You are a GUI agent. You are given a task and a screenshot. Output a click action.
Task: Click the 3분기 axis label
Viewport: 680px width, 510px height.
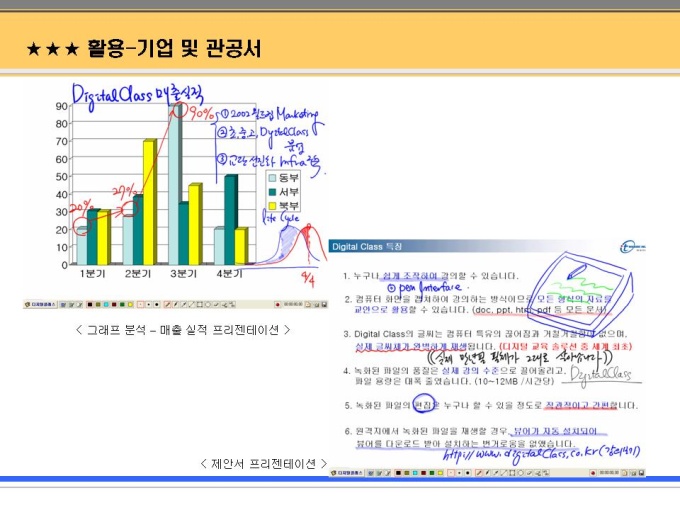click(183, 274)
